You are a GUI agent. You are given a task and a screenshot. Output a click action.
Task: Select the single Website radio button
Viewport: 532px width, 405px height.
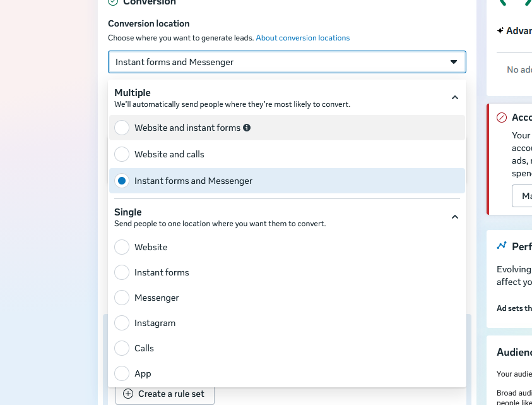(x=122, y=247)
